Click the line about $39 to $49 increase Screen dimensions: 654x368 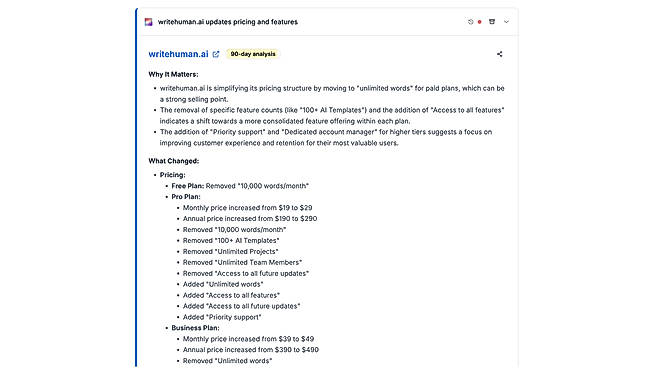(248, 339)
